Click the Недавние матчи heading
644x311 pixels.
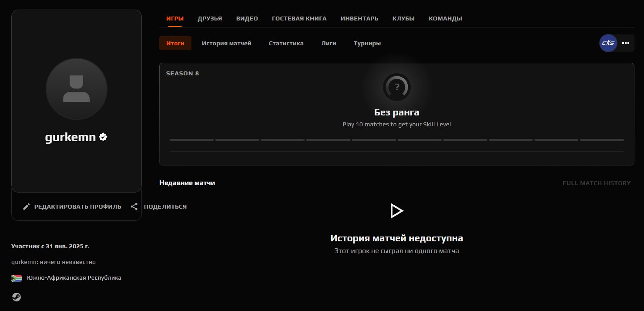[x=187, y=183]
